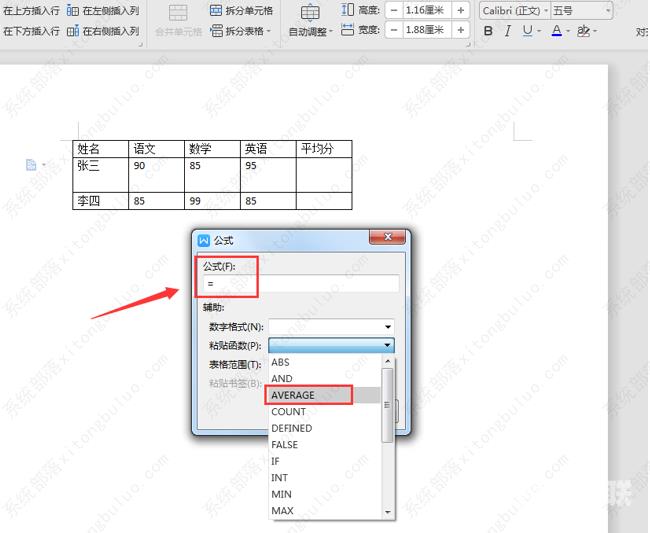Toggle Underline formatting
Viewport: 650px width, 533px height.
tap(527, 31)
